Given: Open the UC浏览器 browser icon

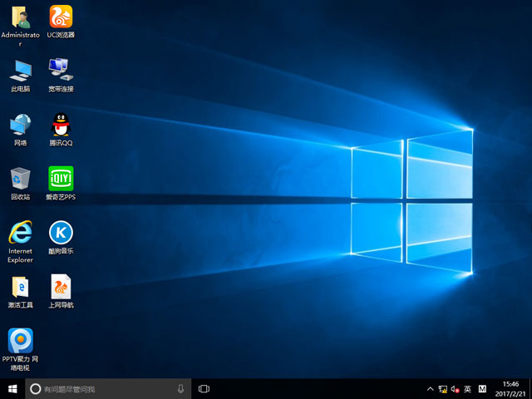Looking at the screenshot, I should coord(61,17).
